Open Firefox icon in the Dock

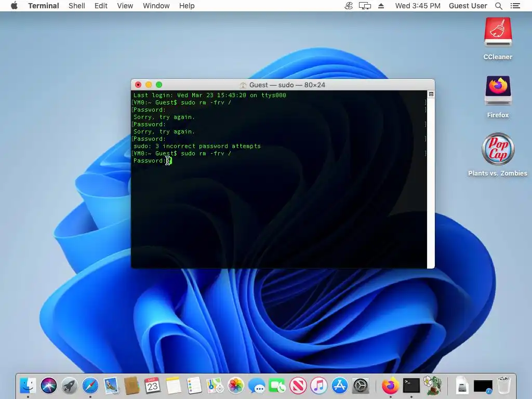point(390,386)
